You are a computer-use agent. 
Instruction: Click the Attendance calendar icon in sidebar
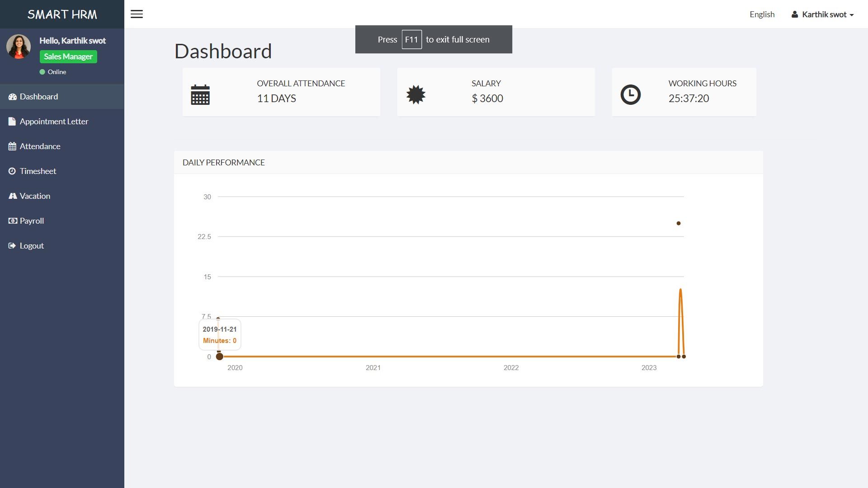[12, 146]
